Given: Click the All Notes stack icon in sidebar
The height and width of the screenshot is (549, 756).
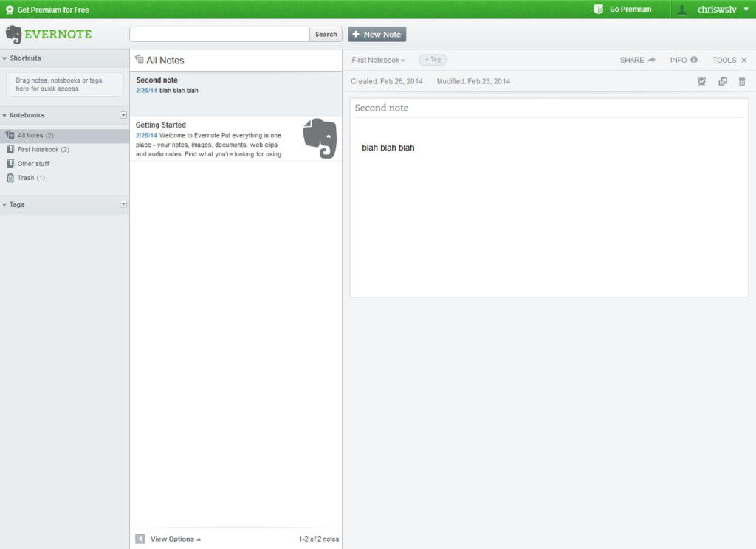Looking at the screenshot, I should tap(10, 135).
